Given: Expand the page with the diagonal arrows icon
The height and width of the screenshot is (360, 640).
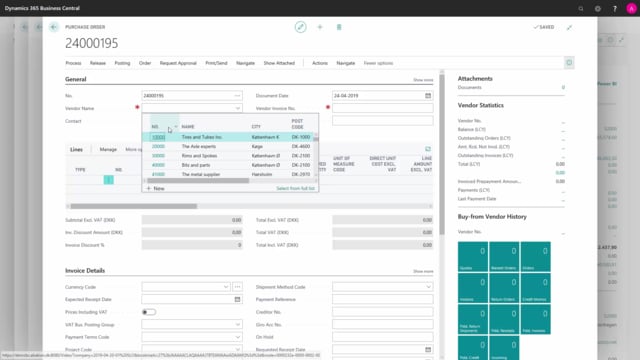Looking at the screenshot, I should tap(569, 27).
